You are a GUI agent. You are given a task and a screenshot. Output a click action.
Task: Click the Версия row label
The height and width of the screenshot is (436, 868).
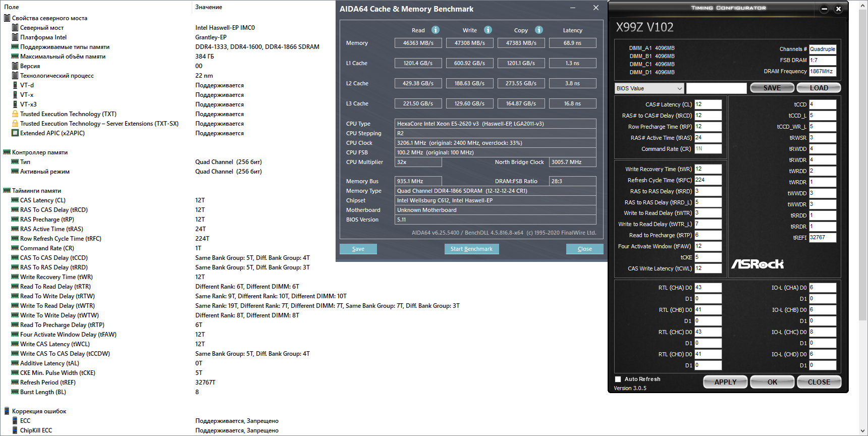click(30, 66)
